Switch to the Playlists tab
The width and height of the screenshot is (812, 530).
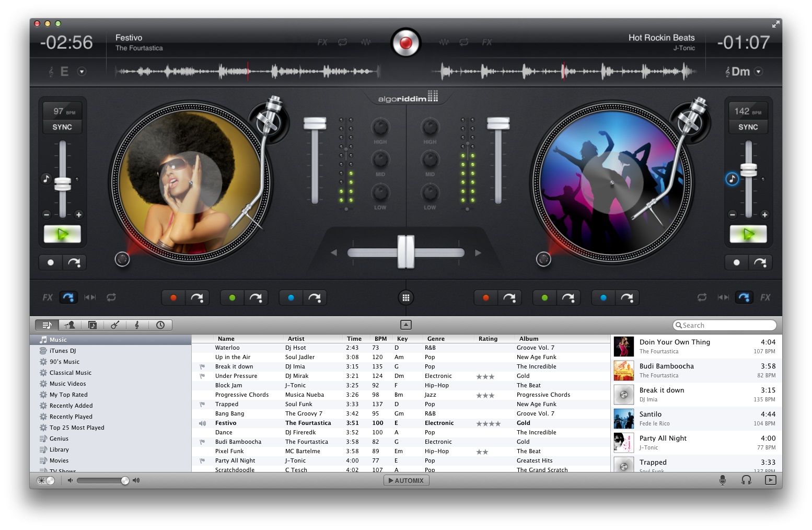pos(47,325)
